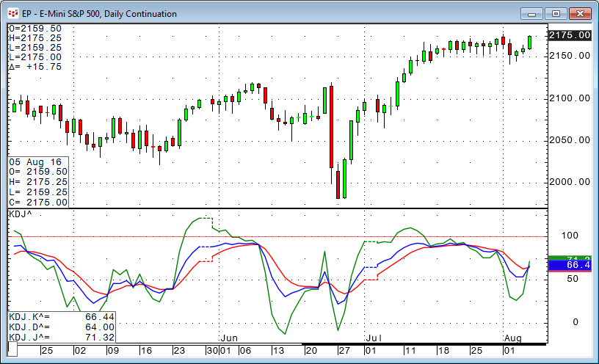Click the 0 level on KDJ axis

point(576,322)
